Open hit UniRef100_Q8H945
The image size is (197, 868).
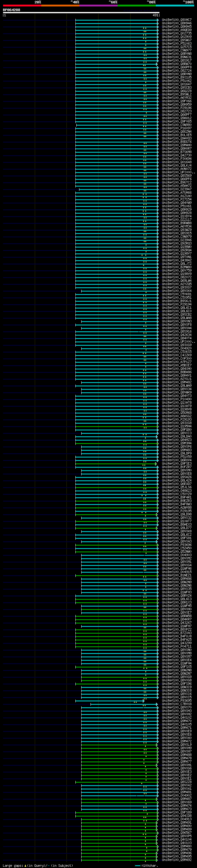(x=176, y=26)
